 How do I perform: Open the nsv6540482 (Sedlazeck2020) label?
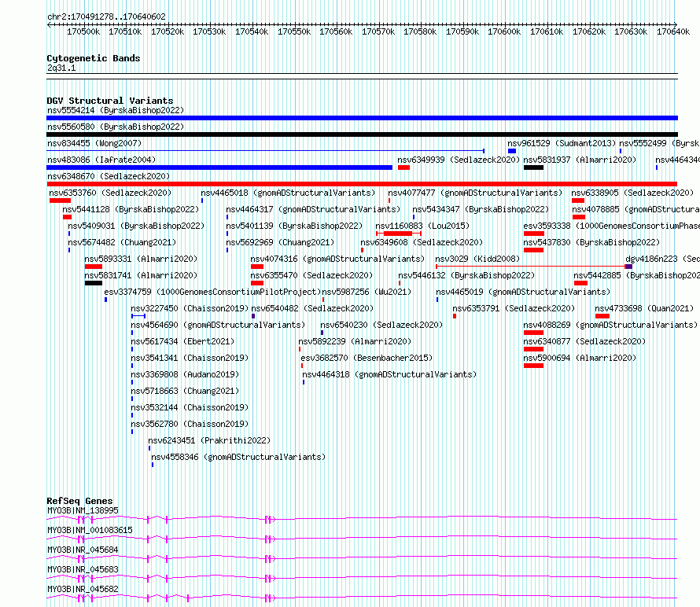point(312,308)
